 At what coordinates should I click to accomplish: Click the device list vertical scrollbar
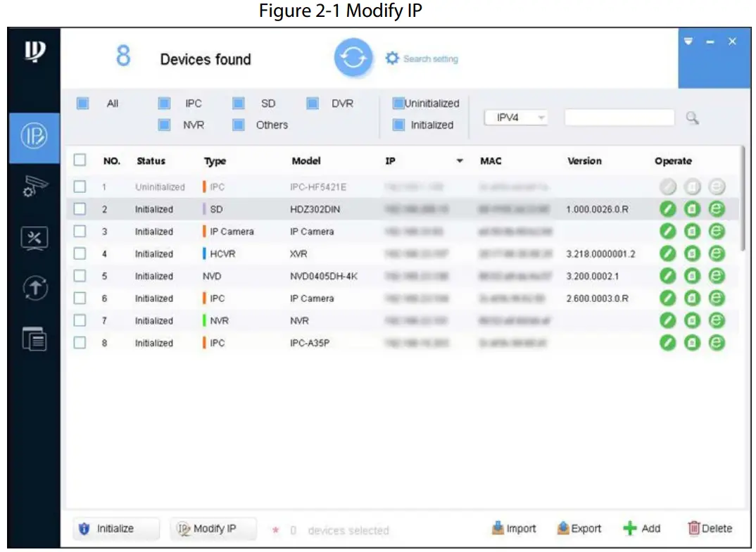(742, 198)
